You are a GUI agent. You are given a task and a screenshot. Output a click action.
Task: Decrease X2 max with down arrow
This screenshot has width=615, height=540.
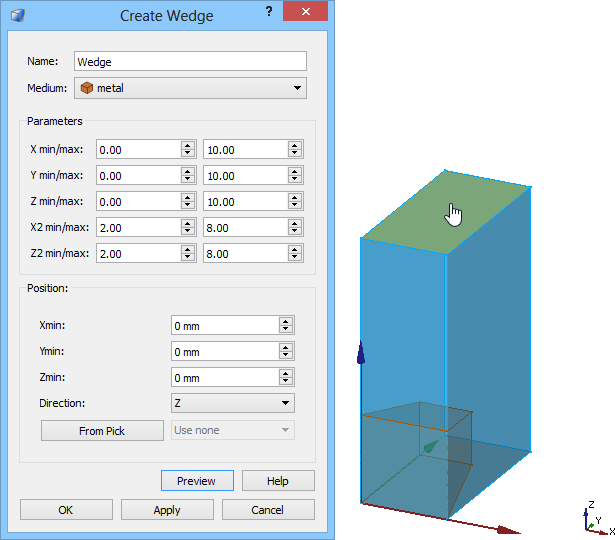click(x=295, y=232)
